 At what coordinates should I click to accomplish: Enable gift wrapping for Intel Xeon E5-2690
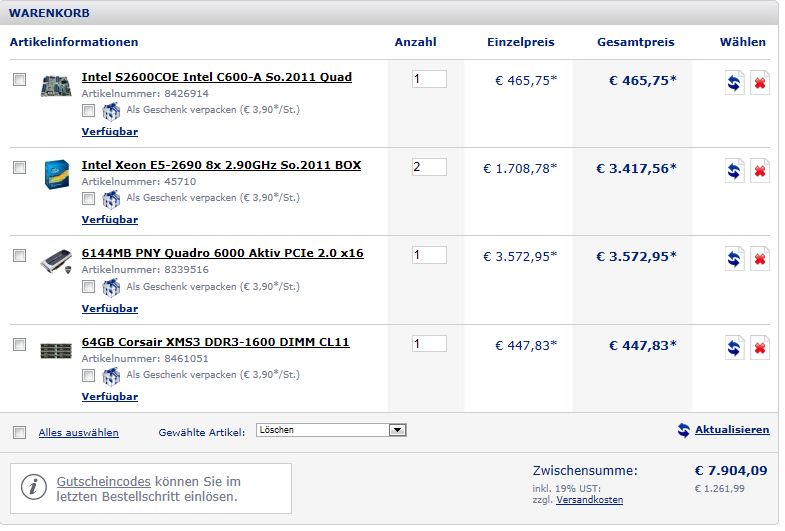click(x=89, y=199)
